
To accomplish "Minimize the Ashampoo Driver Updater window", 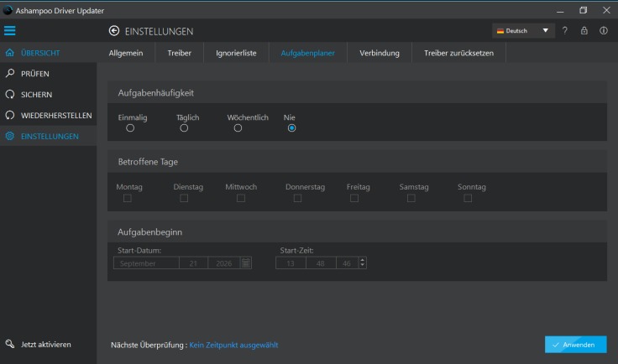I will coord(560,11).
